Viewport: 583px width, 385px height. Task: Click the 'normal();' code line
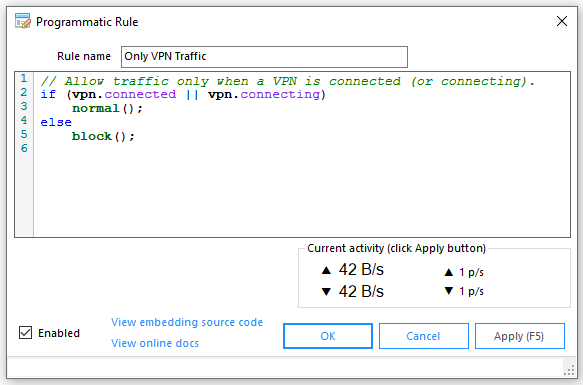coord(107,108)
